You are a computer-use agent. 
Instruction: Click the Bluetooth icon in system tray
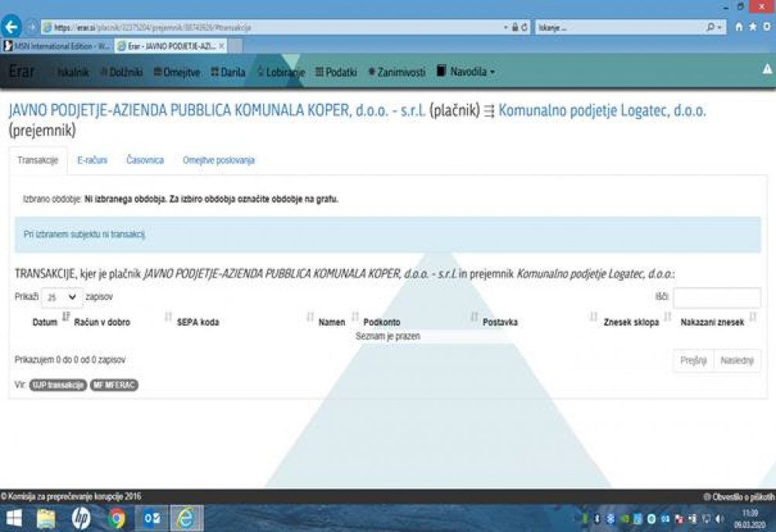click(597, 519)
